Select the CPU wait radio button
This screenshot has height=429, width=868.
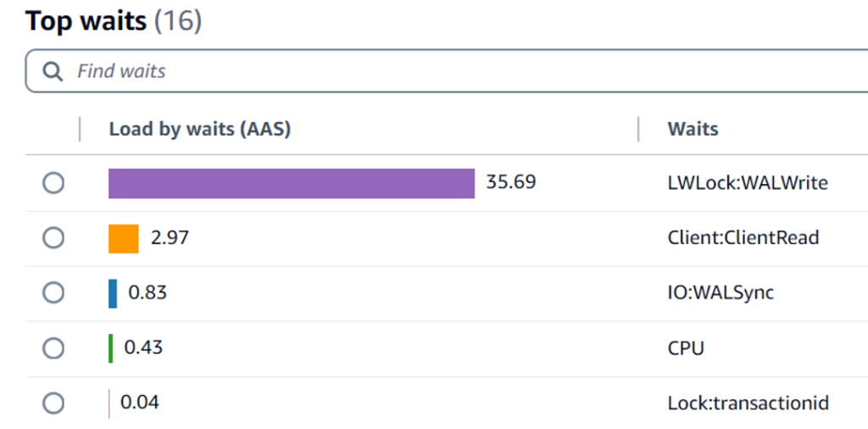pos(53,348)
